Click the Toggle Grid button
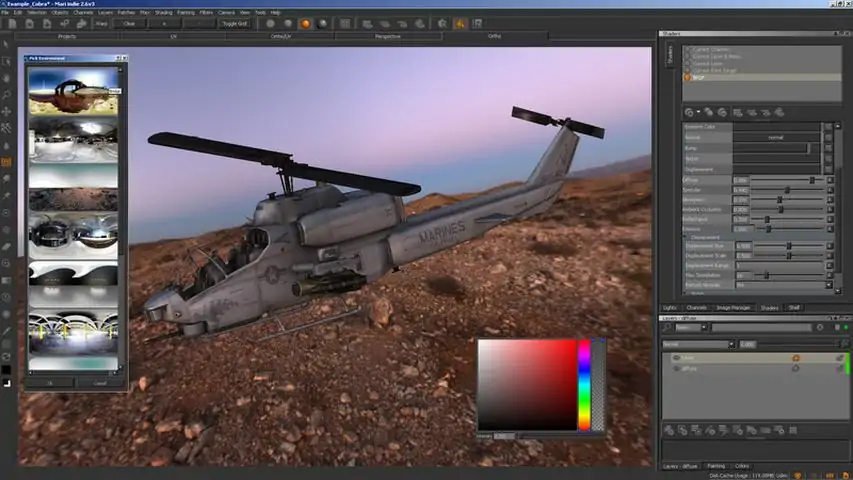 232,23
